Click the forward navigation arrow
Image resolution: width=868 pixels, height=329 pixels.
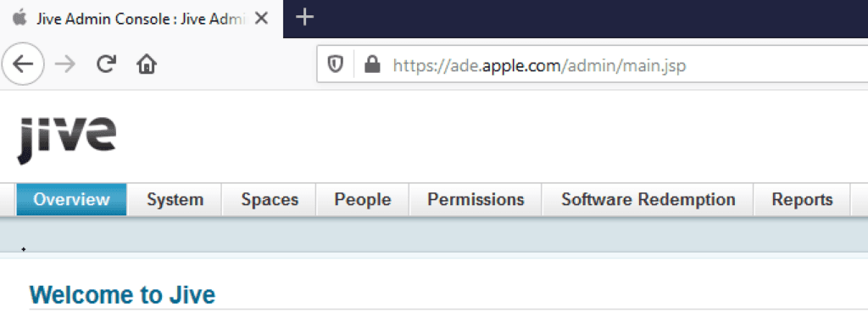65,64
